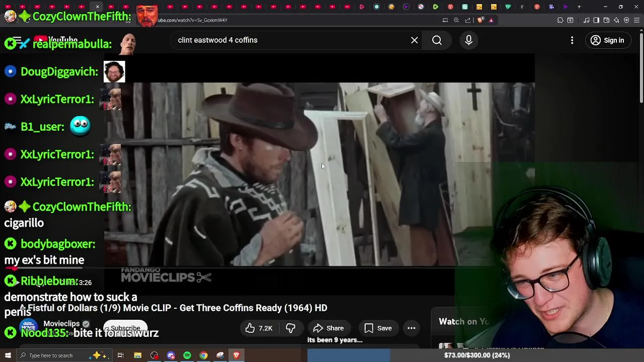The image size is (644, 362).
Task: Dislike the video with thumbs down
Action: click(291, 328)
